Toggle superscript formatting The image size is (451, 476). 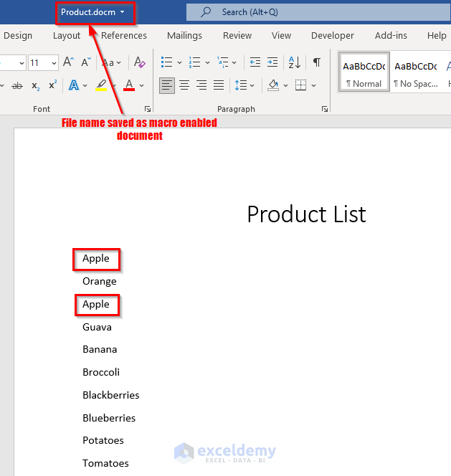pos(53,85)
